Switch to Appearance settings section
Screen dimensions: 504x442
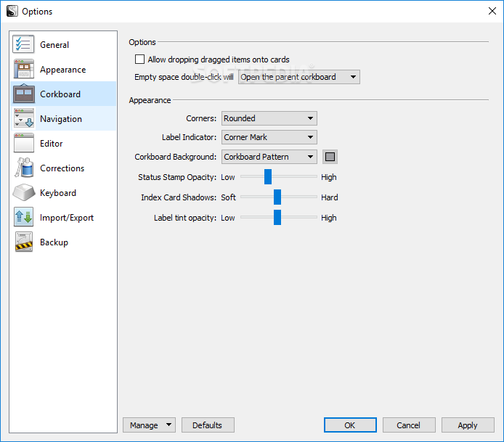(x=63, y=70)
